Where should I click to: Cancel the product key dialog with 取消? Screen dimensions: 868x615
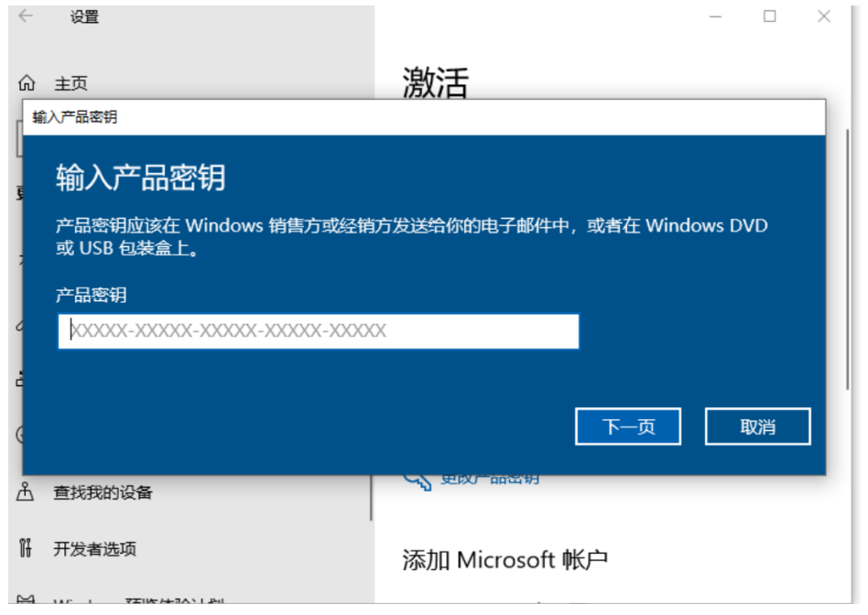758,426
